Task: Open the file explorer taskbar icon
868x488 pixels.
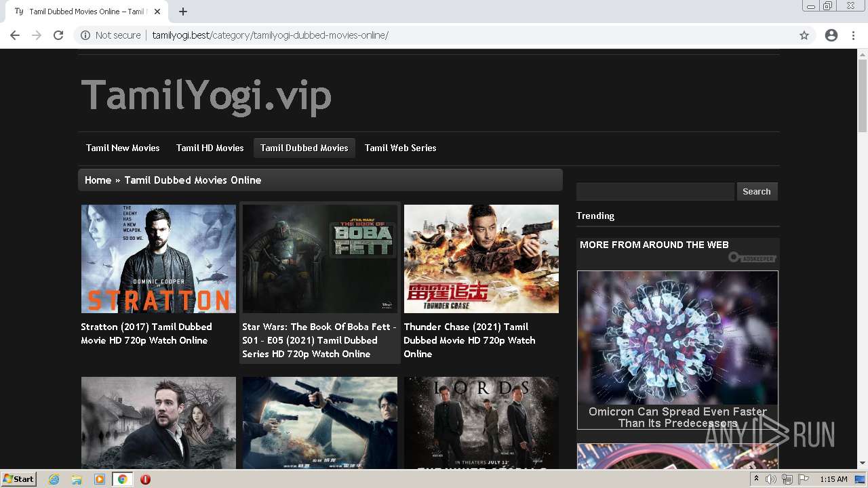Action: pos(77,479)
